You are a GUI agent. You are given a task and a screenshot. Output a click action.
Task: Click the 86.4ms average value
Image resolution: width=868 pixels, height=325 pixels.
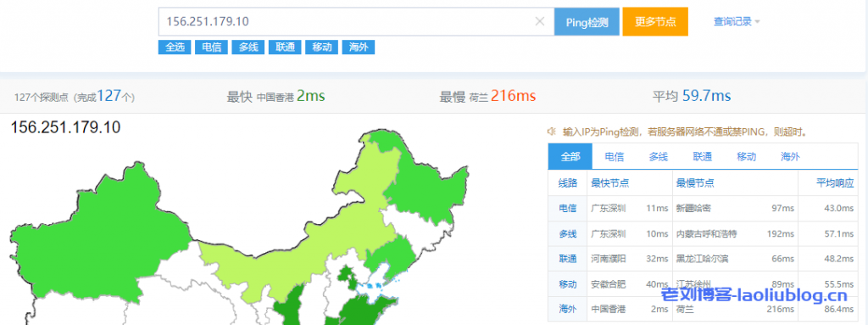(x=839, y=309)
